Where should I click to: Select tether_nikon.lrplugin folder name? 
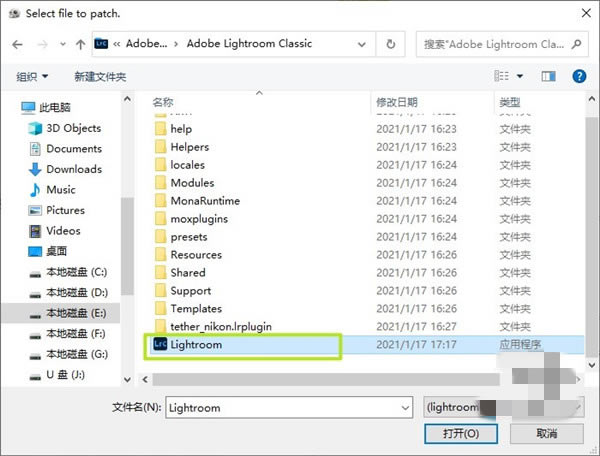click(221, 327)
